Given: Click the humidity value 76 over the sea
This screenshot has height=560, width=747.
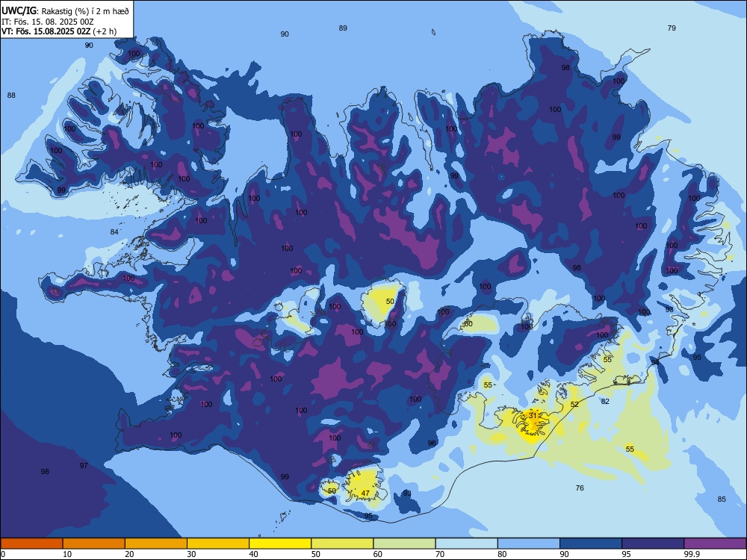Looking at the screenshot, I should [580, 488].
